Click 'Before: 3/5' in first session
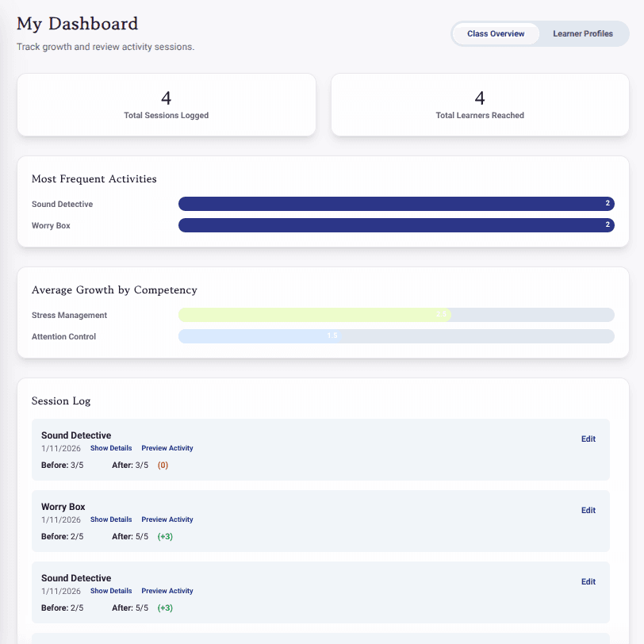The image size is (644, 644). point(63,466)
